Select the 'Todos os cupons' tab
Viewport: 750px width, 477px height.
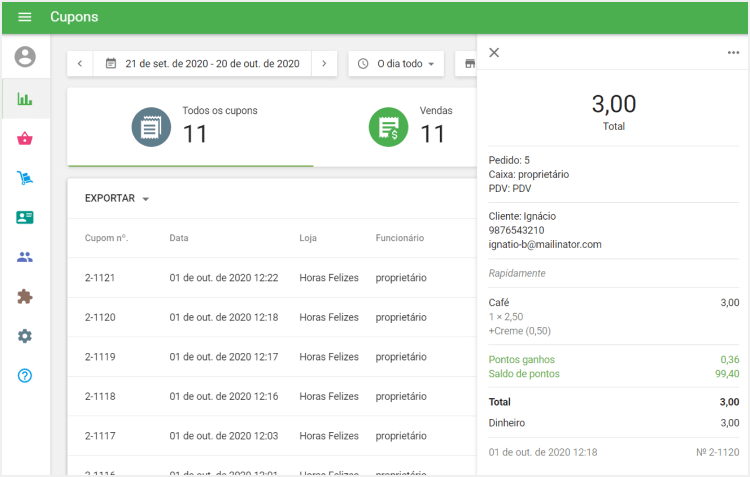190,126
